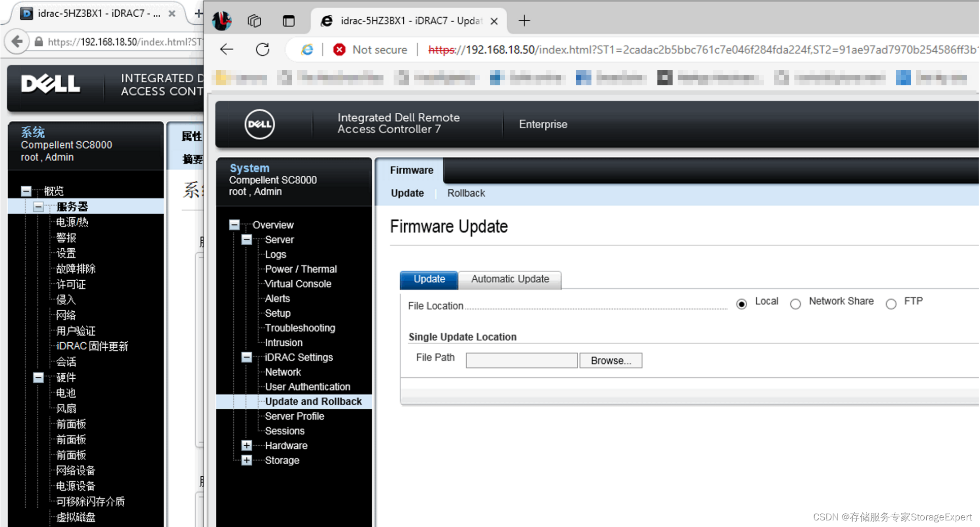Open 风扇 in background window tree
Screen dimensions: 980x527
pos(66,409)
